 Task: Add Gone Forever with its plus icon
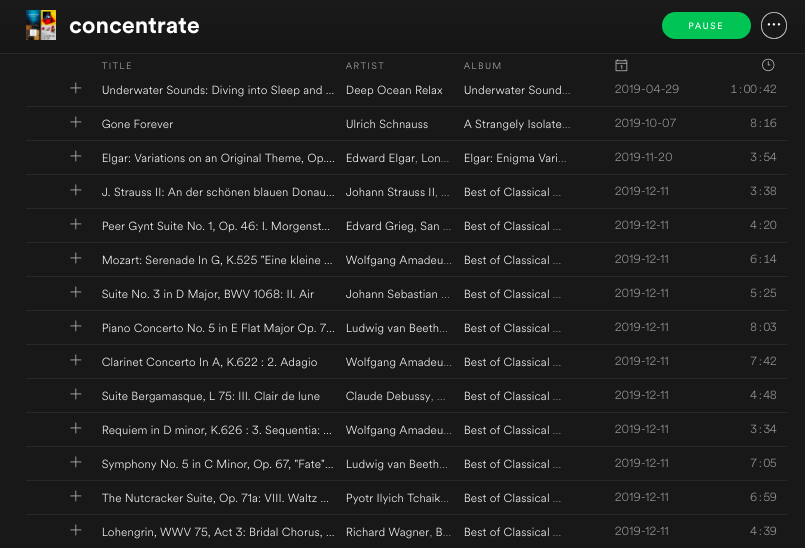point(75,122)
